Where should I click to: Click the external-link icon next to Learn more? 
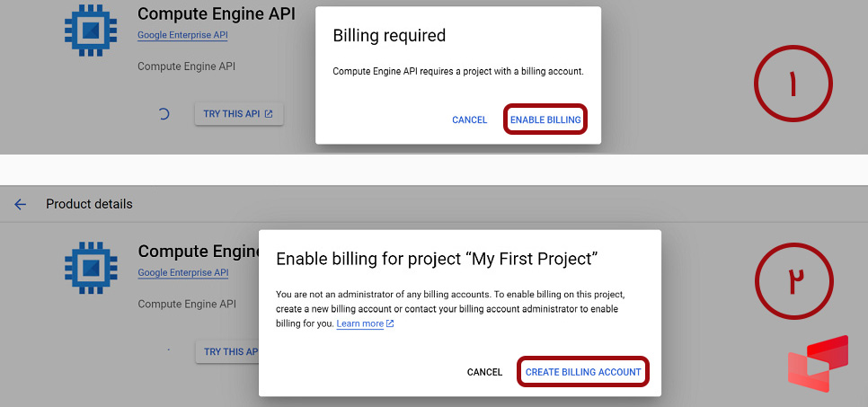click(x=390, y=324)
